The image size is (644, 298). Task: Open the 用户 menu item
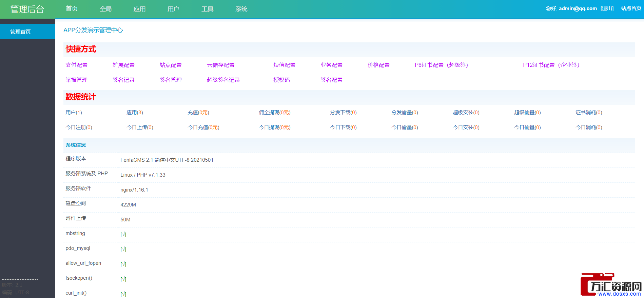[173, 9]
